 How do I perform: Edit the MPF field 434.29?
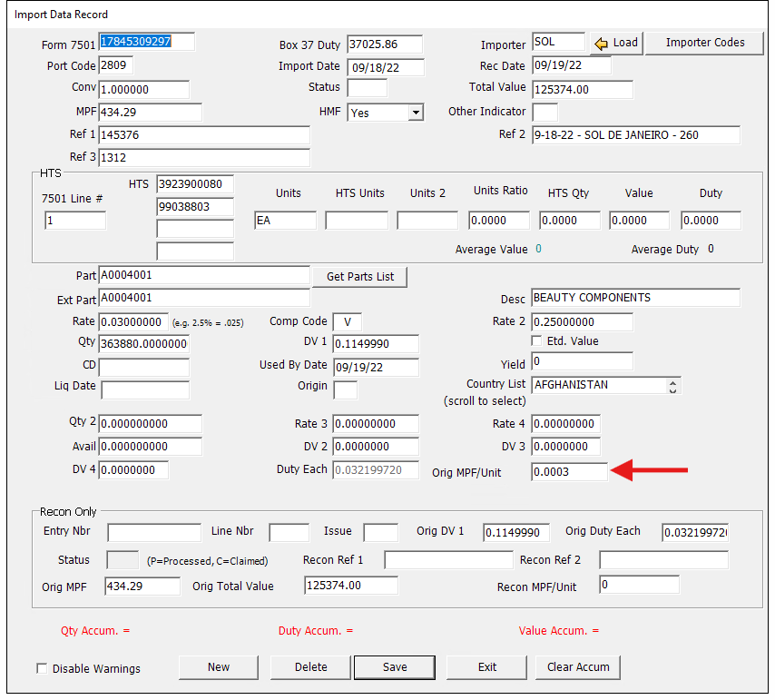click(151, 113)
